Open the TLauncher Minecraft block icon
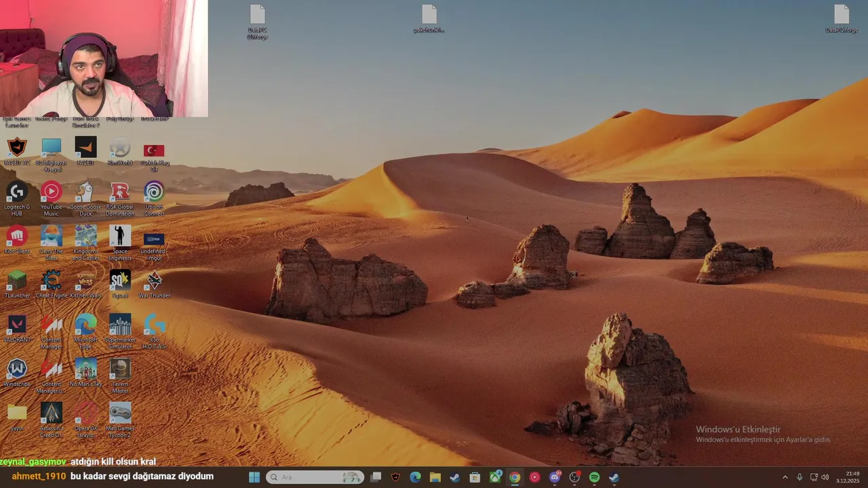The width and height of the screenshot is (868, 488). tap(17, 284)
